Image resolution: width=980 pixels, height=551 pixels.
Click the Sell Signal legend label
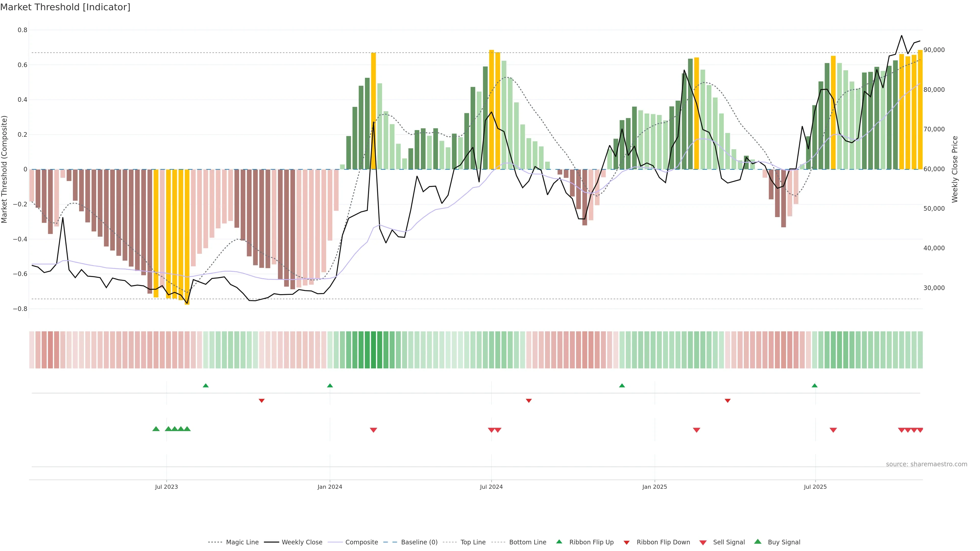coord(729,542)
